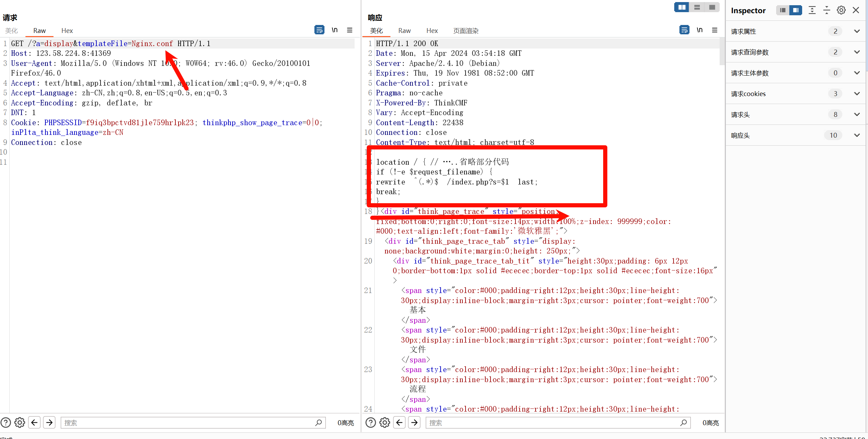
Task: Toggle word wrap icon in request panel
Action: pyautogui.click(x=319, y=30)
